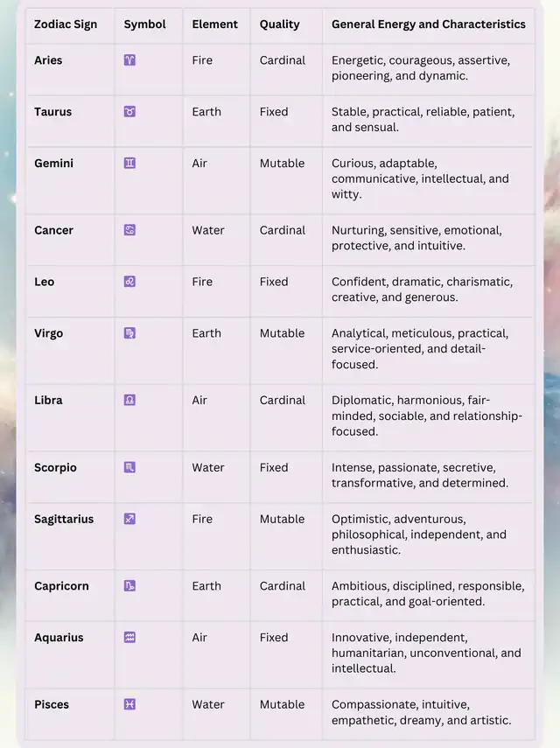
Task: Click the Pisces fish symbol icon
Action: 129,704
